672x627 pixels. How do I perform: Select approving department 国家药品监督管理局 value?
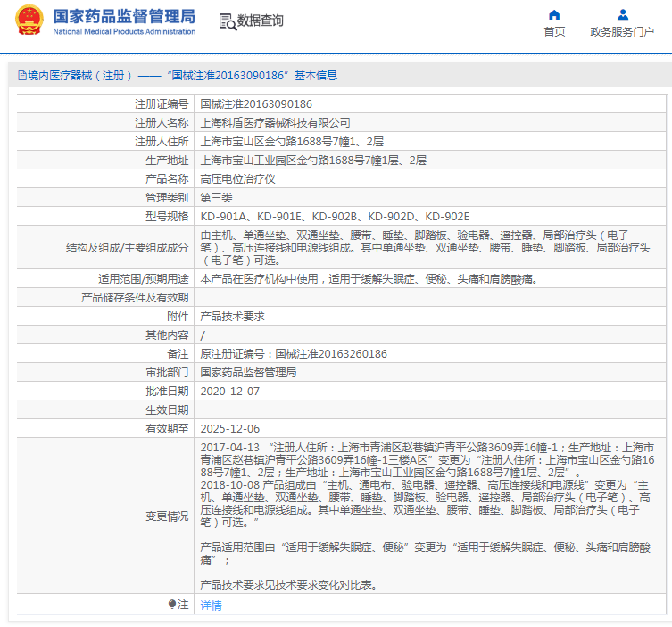[249, 373]
